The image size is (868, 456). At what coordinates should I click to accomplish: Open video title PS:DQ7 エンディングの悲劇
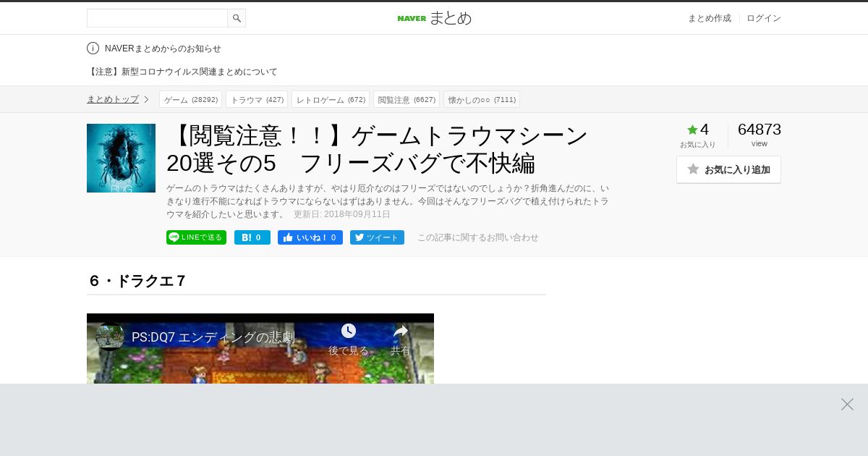213,337
